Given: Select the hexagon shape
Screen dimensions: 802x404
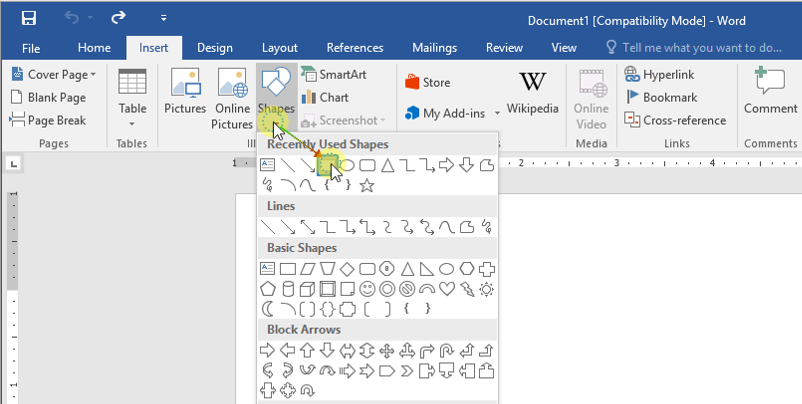Looking at the screenshot, I should click(466, 268).
